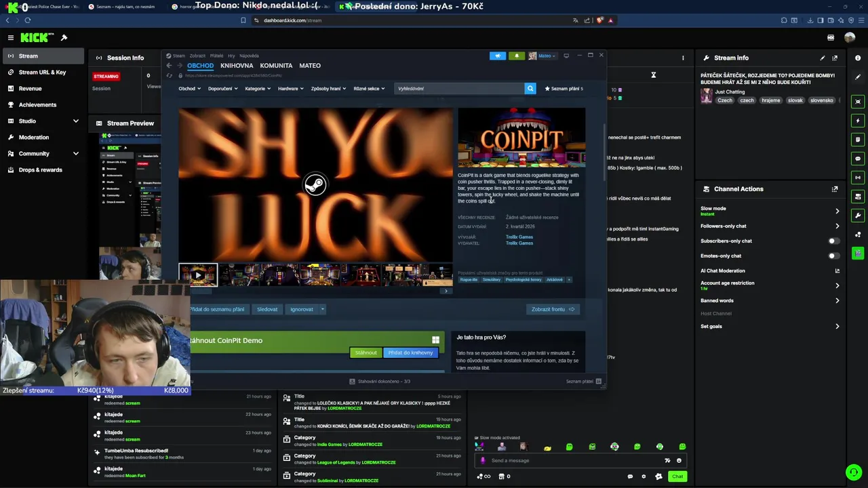868x488 pixels.
Task: Click the wrench icon in right toolbar
Action: point(858,216)
